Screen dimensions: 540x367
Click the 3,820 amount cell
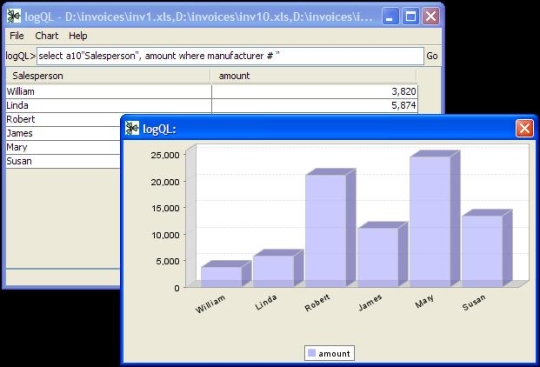pos(314,92)
